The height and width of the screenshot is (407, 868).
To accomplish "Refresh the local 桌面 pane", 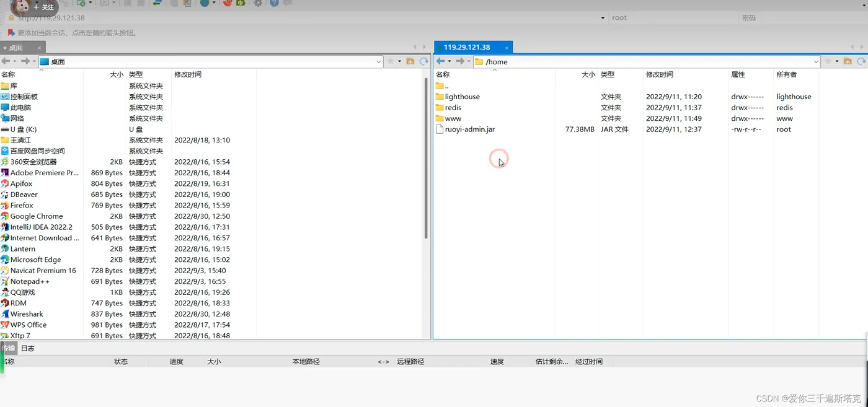I will pyautogui.click(x=424, y=61).
